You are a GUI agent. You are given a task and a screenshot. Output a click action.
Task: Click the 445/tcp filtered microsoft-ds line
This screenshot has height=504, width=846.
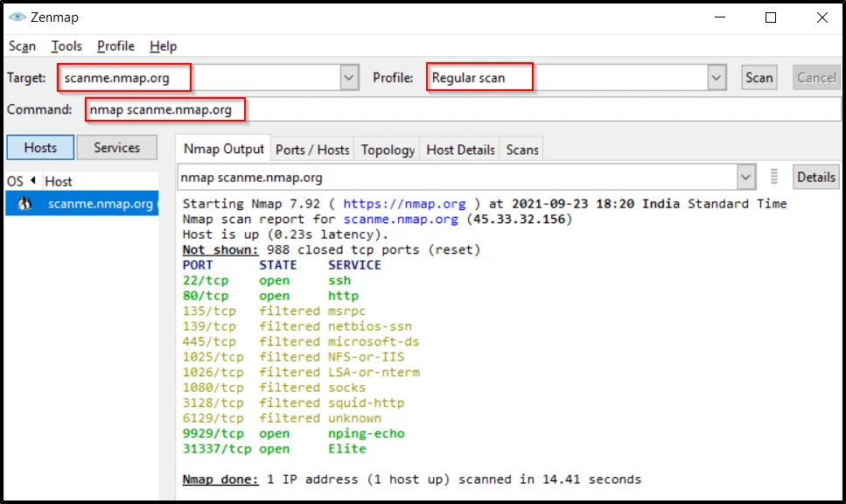[301, 341]
